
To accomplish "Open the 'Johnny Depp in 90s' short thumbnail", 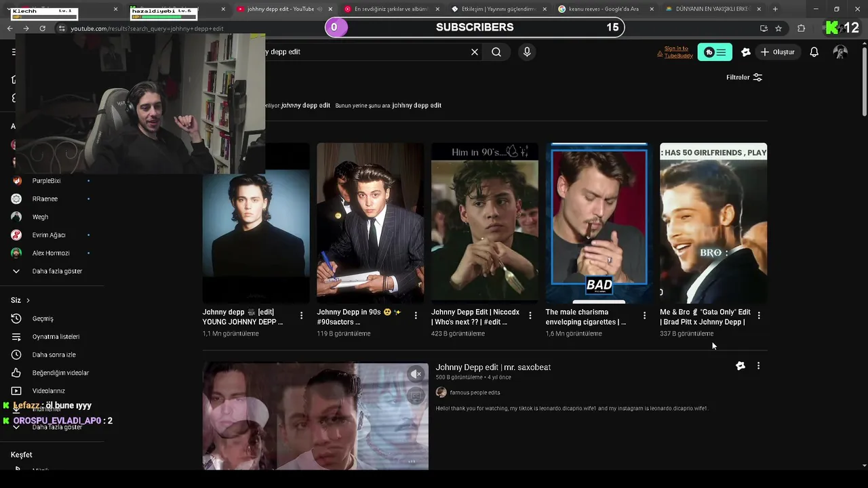I will pos(370,222).
